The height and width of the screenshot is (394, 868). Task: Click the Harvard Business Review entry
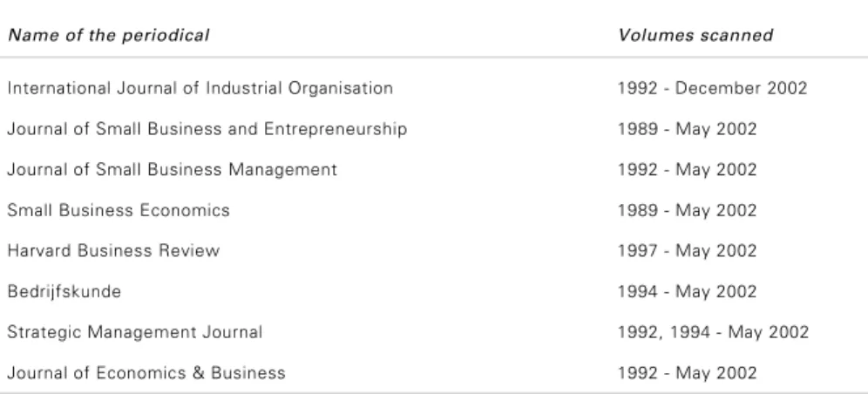(x=113, y=251)
